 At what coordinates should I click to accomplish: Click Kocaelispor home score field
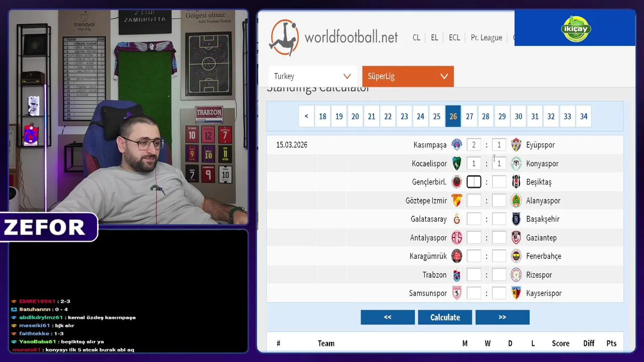pos(473,163)
